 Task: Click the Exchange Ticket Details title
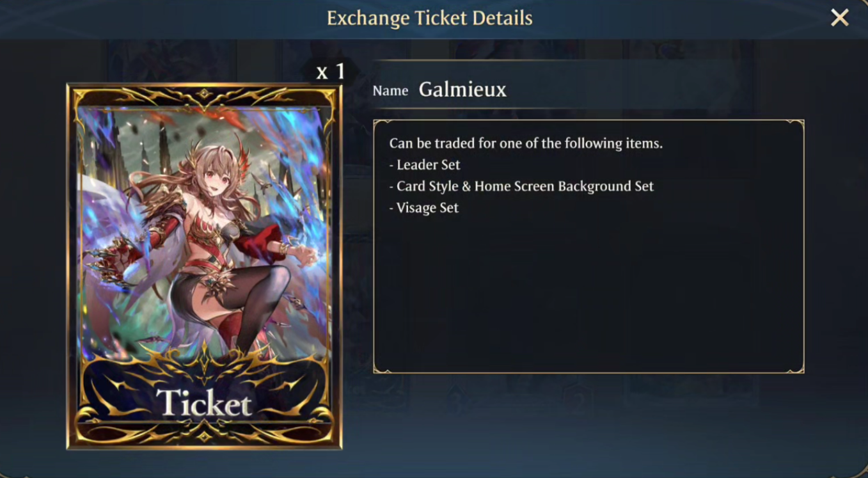(x=429, y=18)
